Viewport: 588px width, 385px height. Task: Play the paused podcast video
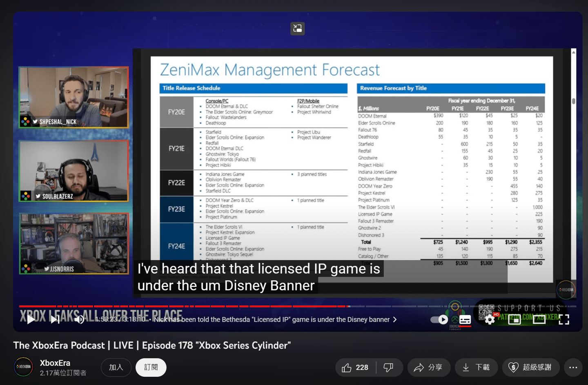point(31,320)
